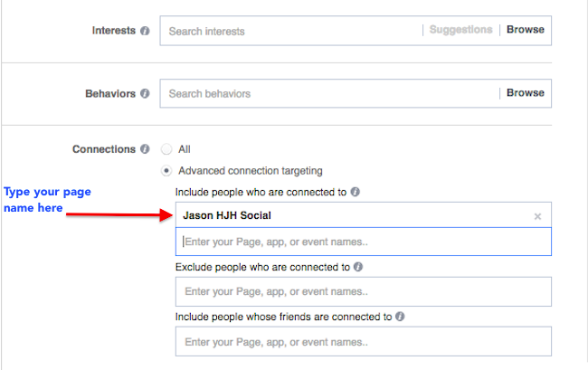Click the Search behaviors field

pyautogui.click(x=326, y=93)
